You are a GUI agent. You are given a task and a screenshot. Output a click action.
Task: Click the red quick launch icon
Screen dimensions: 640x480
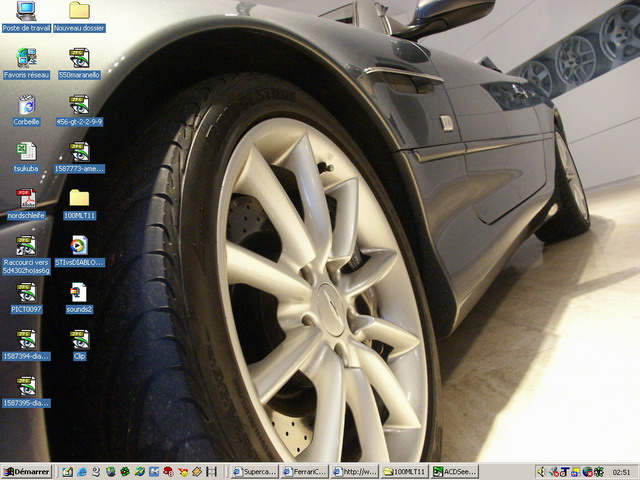168,472
